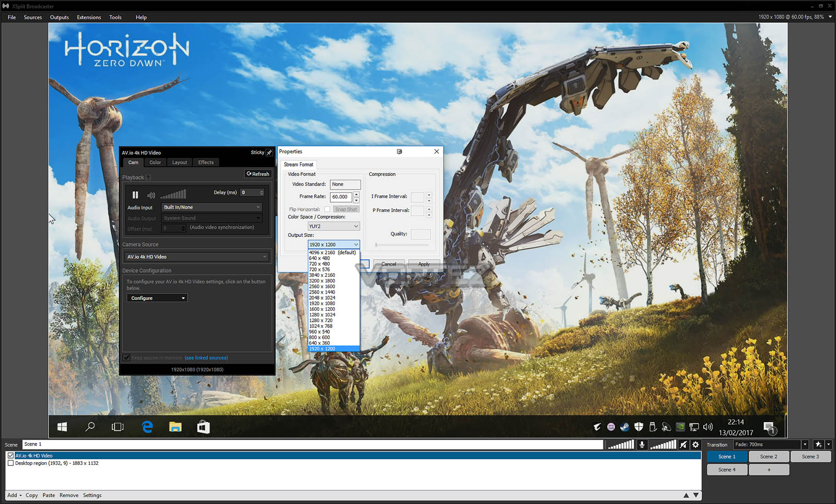Toggle Keep source in memory checkbox
This screenshot has height=504, width=836.
coord(126,358)
